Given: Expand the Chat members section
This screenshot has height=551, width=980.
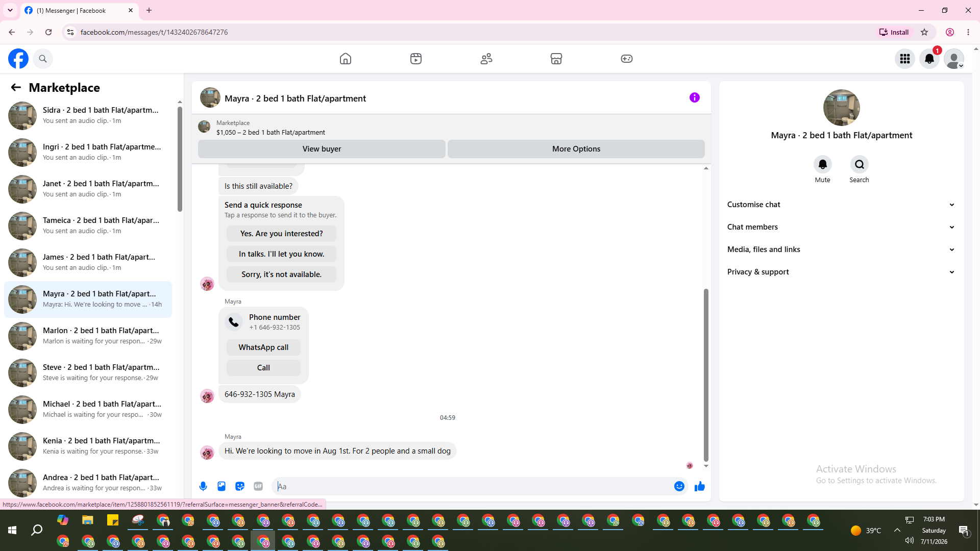Looking at the screenshot, I should coord(841,227).
